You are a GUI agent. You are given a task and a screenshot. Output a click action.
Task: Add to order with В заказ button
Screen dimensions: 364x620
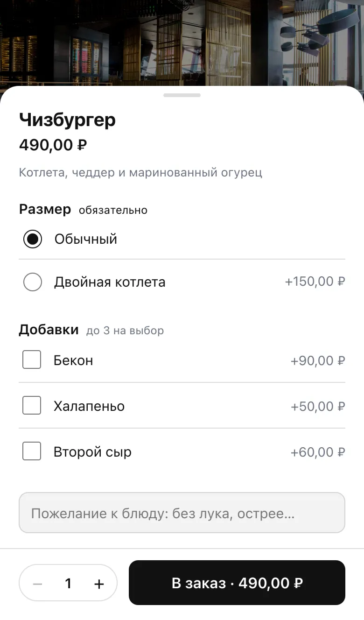point(237,583)
